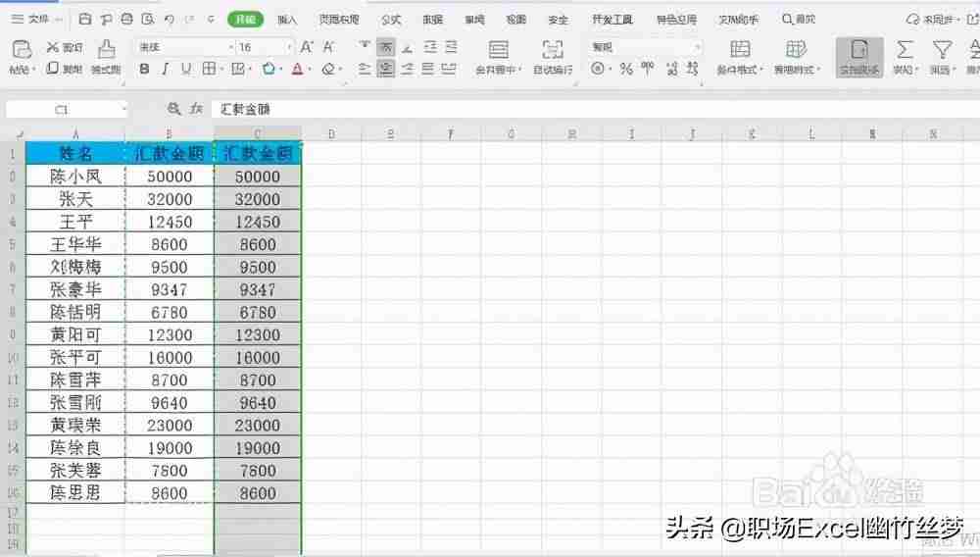
Task: Click the Cut scissors icon
Action: pos(53,47)
